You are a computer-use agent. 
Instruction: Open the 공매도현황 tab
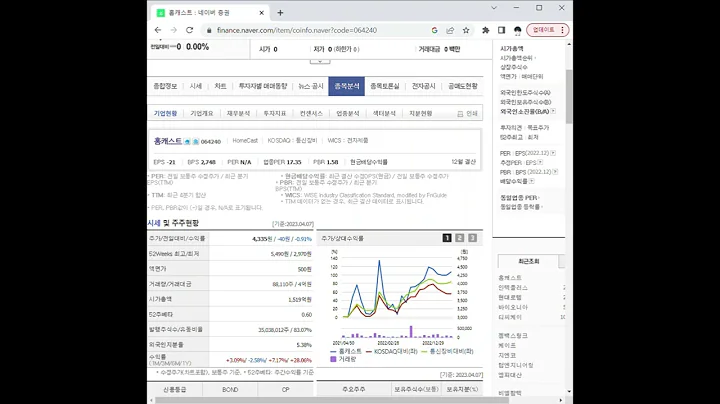[463, 86]
